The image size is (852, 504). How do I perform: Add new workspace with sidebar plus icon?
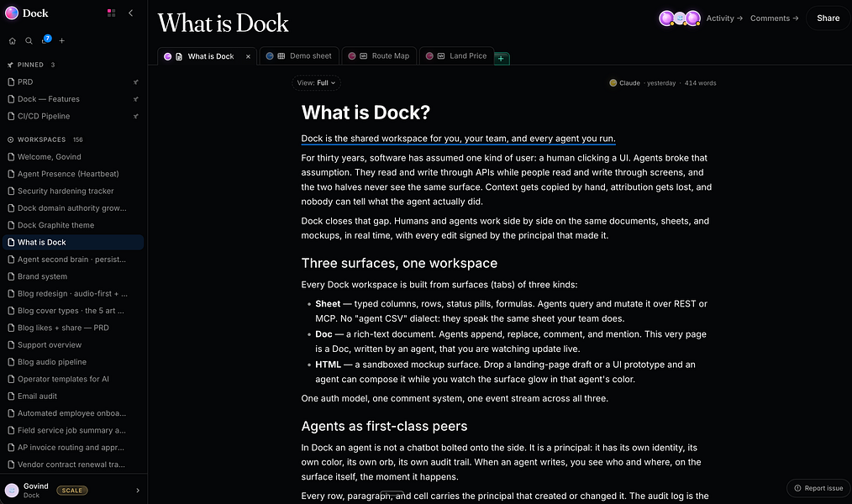pyautogui.click(x=62, y=40)
